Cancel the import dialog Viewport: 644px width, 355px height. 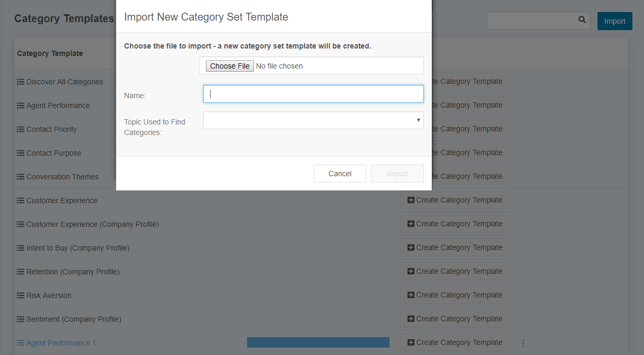pos(340,174)
